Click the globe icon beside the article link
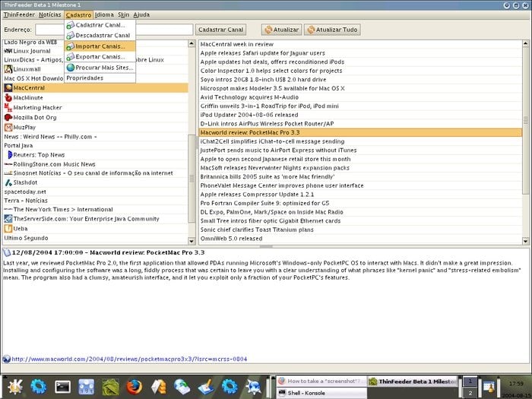Image resolution: width=532 pixels, height=399 pixels. click(x=6, y=359)
